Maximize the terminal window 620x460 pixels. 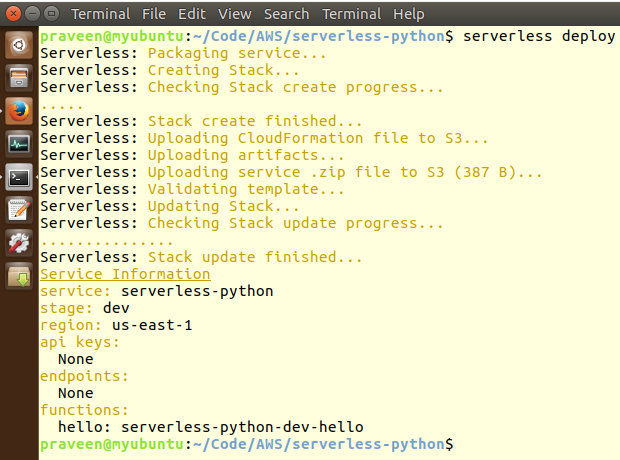coord(51,14)
